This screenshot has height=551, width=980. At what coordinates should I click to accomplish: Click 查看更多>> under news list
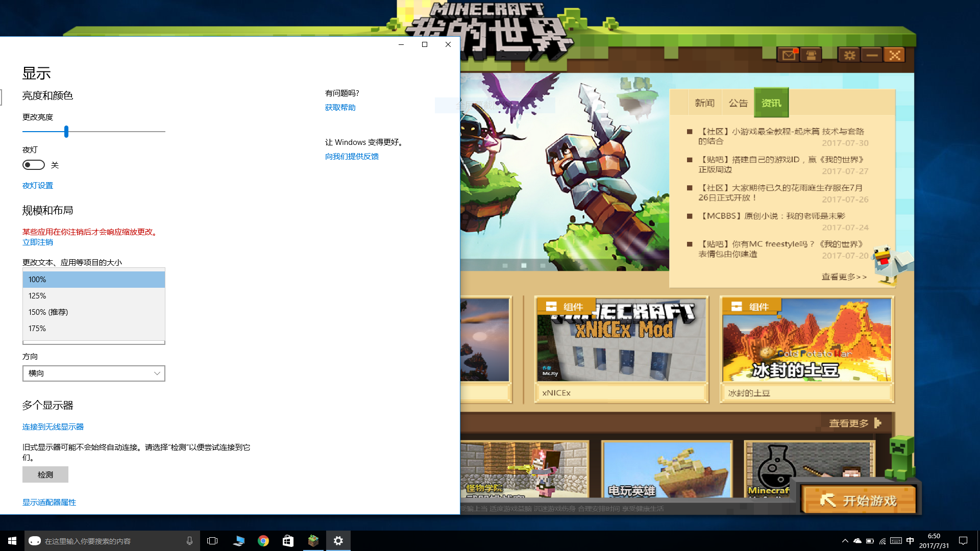(x=844, y=277)
